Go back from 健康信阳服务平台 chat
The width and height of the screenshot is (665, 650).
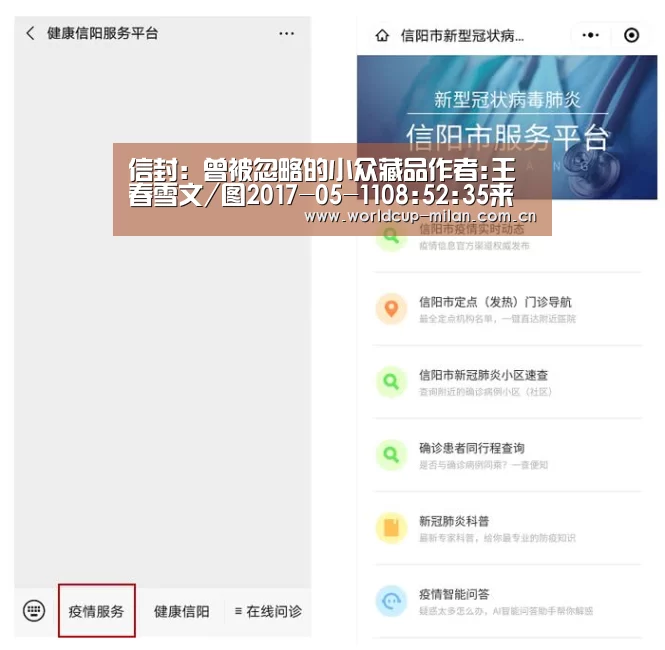(x=30, y=33)
